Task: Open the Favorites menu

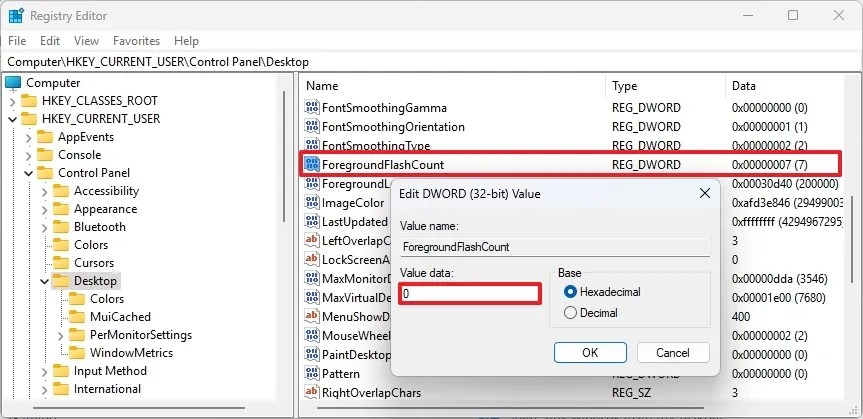Action: (136, 41)
